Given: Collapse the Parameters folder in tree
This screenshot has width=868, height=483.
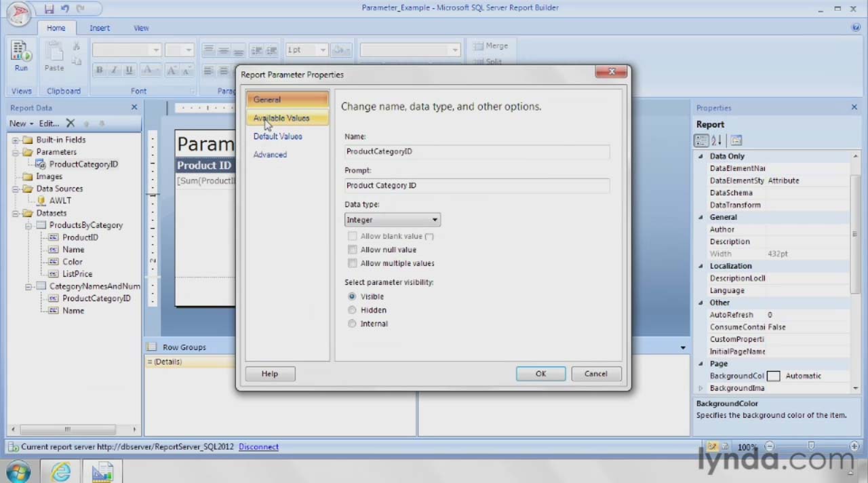Looking at the screenshot, I should (16, 152).
